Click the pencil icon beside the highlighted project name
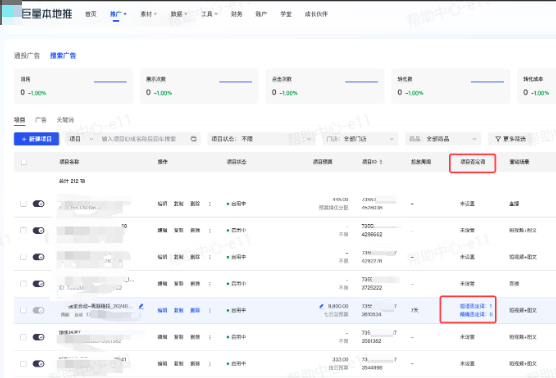The image size is (556, 378). 141,306
